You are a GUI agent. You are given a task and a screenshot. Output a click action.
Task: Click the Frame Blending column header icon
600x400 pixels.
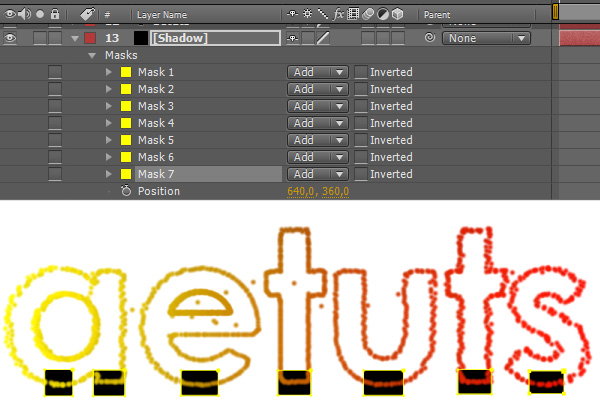point(353,14)
